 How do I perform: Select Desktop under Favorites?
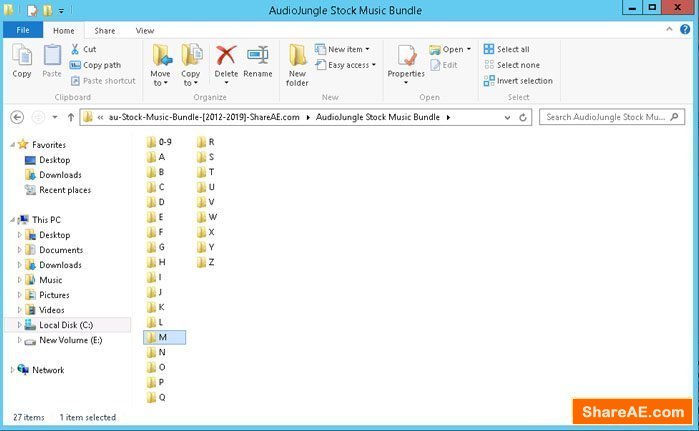pos(54,160)
